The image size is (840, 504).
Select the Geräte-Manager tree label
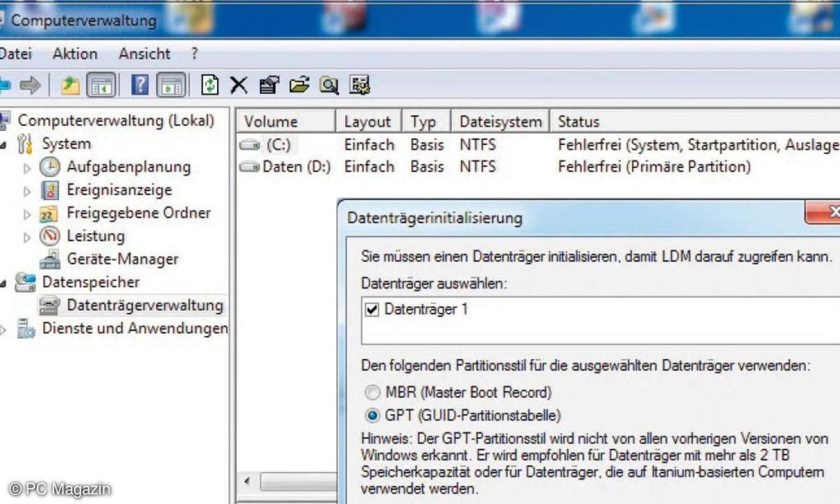click(x=122, y=259)
